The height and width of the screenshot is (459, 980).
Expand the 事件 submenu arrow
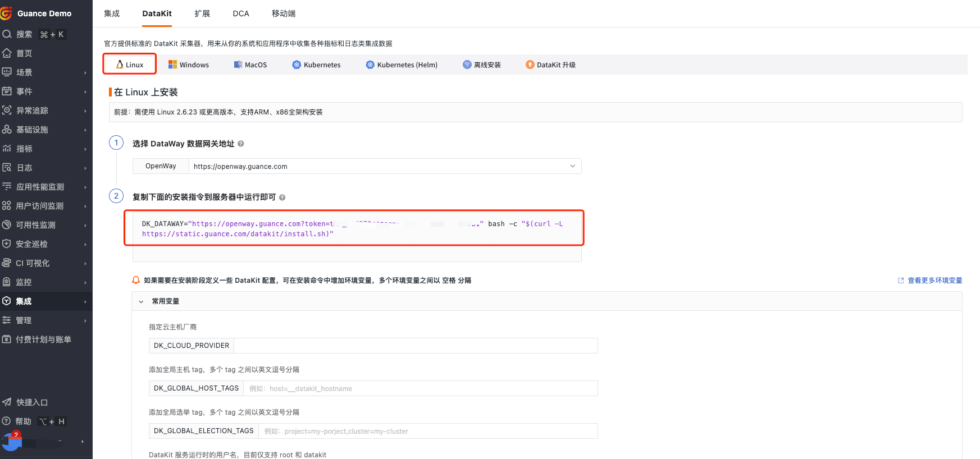click(x=85, y=92)
